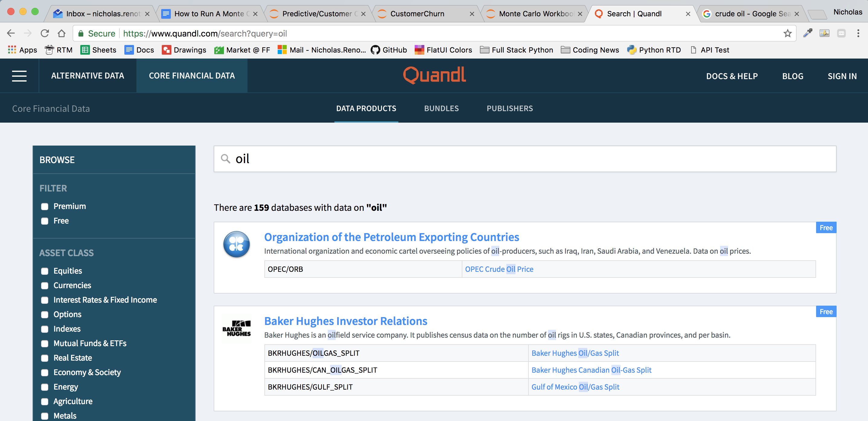Reload the page
This screenshot has height=421, width=868.
coord(45,33)
